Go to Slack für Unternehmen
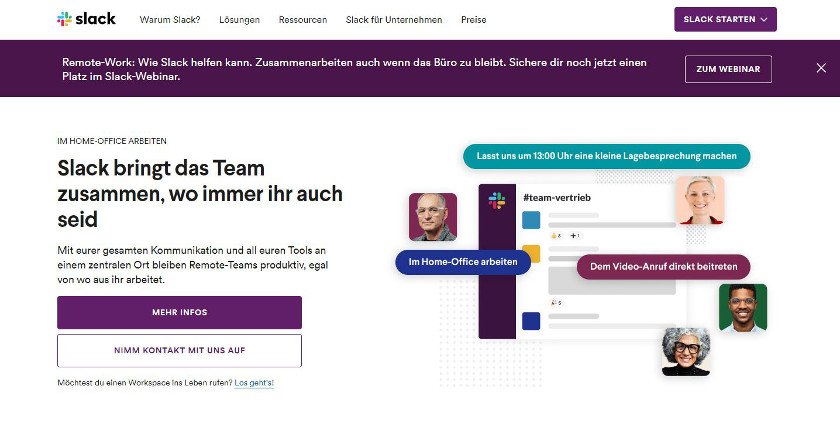 coord(394,20)
